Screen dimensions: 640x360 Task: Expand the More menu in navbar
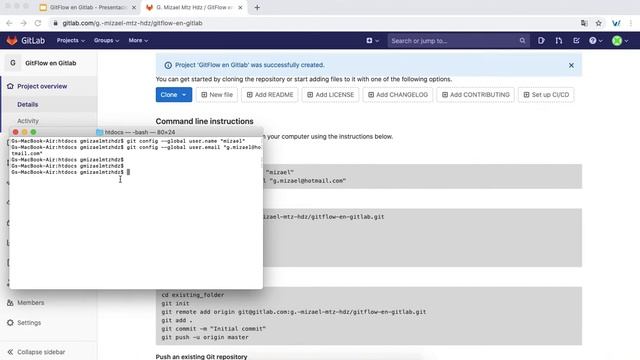pos(138,40)
